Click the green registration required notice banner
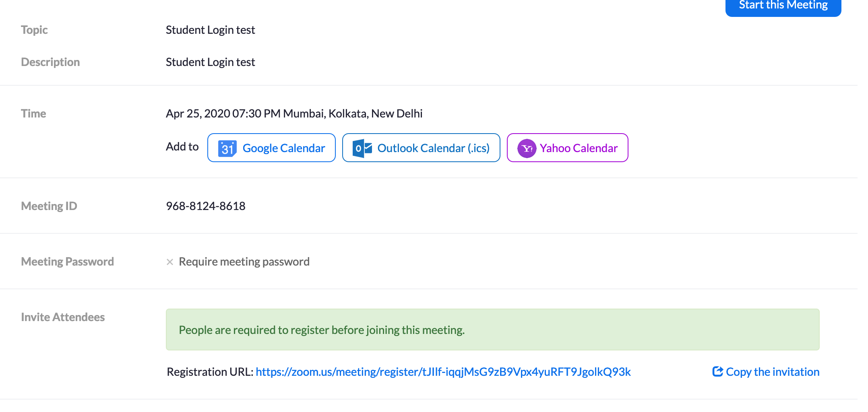The height and width of the screenshot is (412, 868). point(492,330)
